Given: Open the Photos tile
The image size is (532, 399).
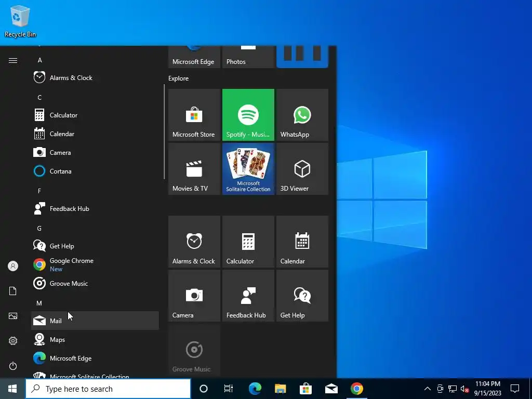Looking at the screenshot, I should (248, 57).
